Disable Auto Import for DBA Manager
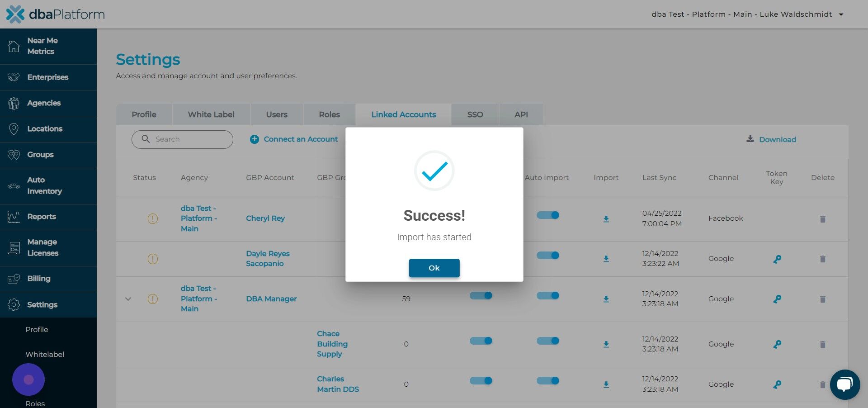Viewport: 868px width, 408px height. pyautogui.click(x=547, y=295)
